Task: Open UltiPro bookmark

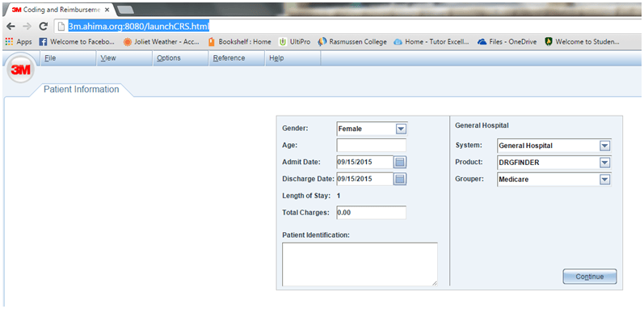Action: 294,42
